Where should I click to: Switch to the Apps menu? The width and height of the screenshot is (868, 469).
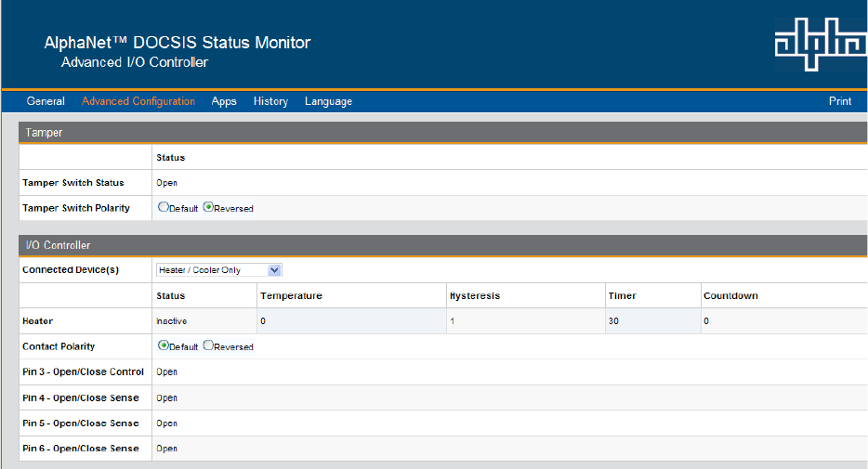point(224,101)
